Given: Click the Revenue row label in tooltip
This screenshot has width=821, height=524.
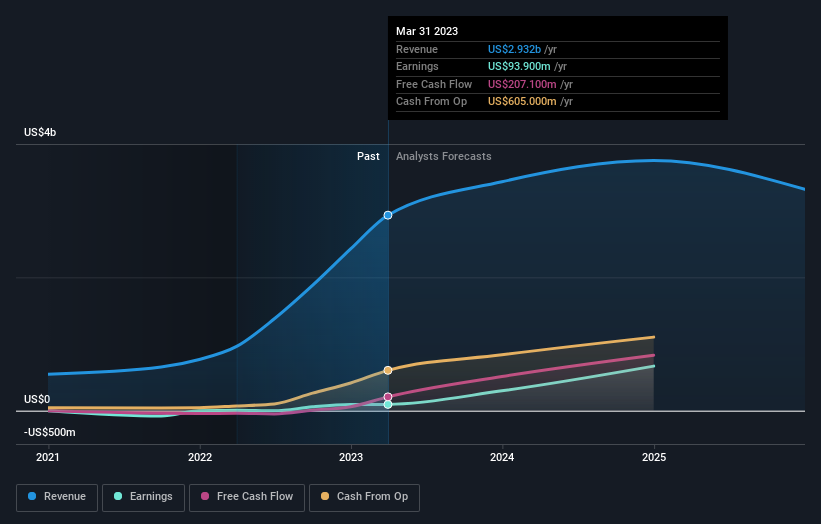Looking at the screenshot, I should point(417,49).
